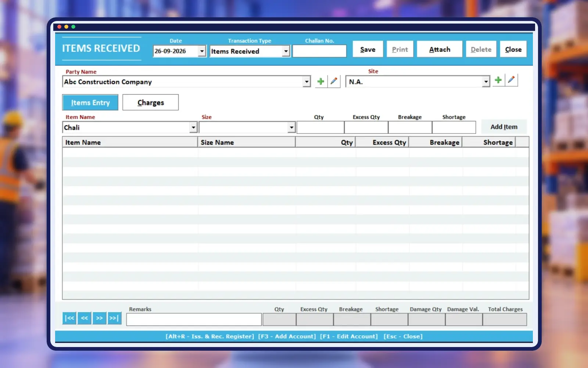Click the Breakage entry field
This screenshot has width=588, height=368.
(410, 127)
